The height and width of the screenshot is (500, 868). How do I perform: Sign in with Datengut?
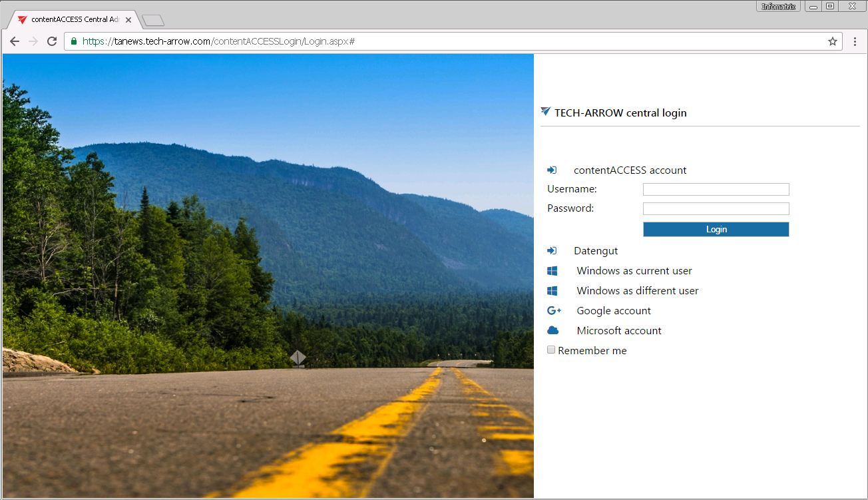[596, 251]
